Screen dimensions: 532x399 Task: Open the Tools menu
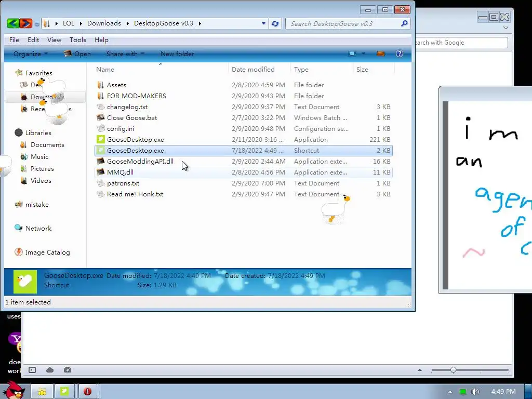point(78,39)
